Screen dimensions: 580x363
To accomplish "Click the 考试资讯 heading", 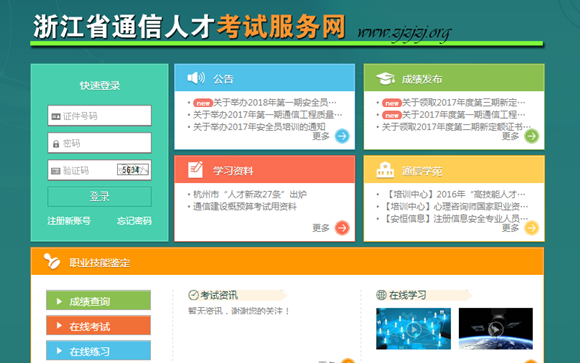I will click(219, 295).
